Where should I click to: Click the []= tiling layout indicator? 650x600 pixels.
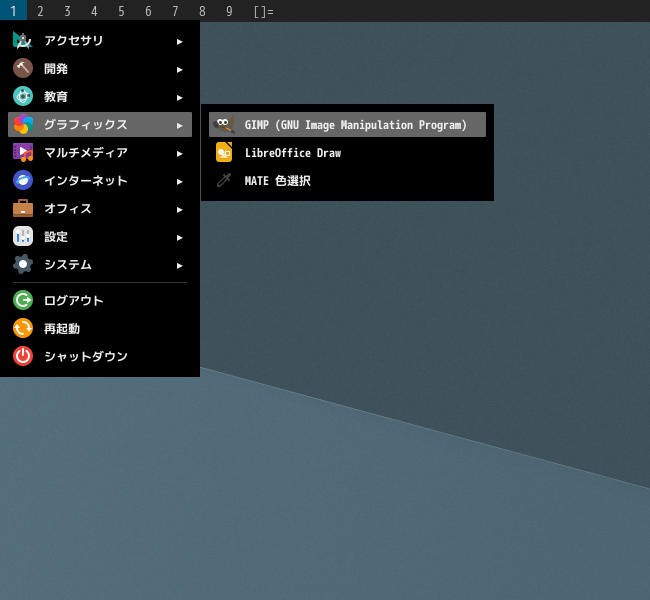click(x=264, y=11)
